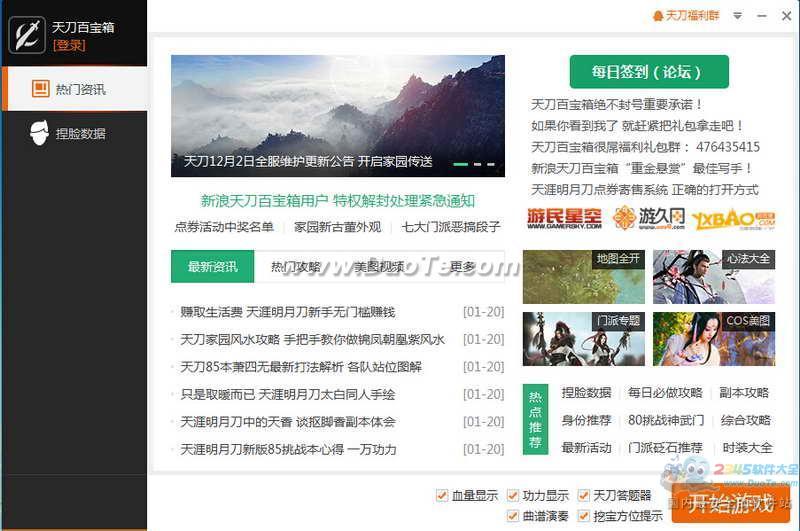Toggle the 天刀答题器 checkbox
This screenshot has height=531, width=800.
tap(583, 495)
